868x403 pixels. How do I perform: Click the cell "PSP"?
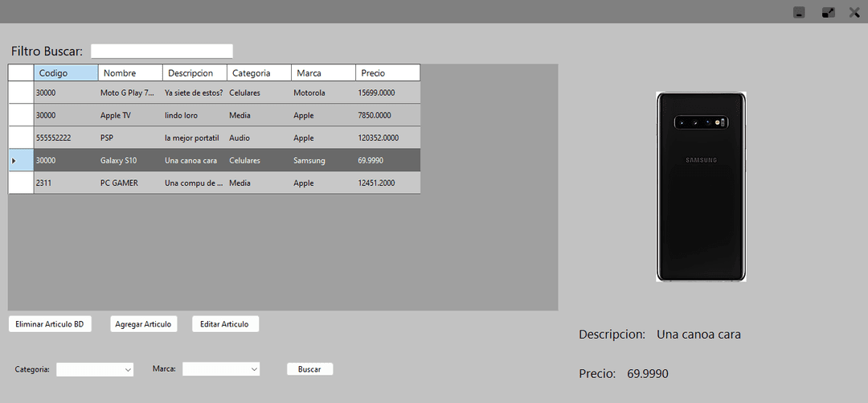point(131,138)
